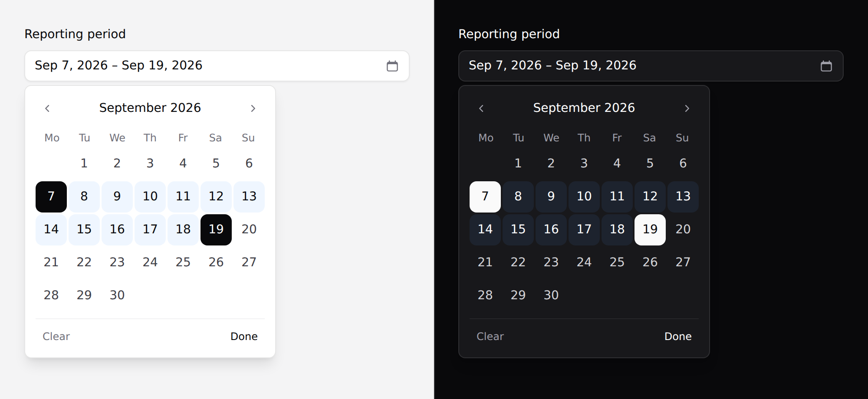868x399 pixels.
Task: Pick day 1 in light calendar
Action: click(84, 164)
